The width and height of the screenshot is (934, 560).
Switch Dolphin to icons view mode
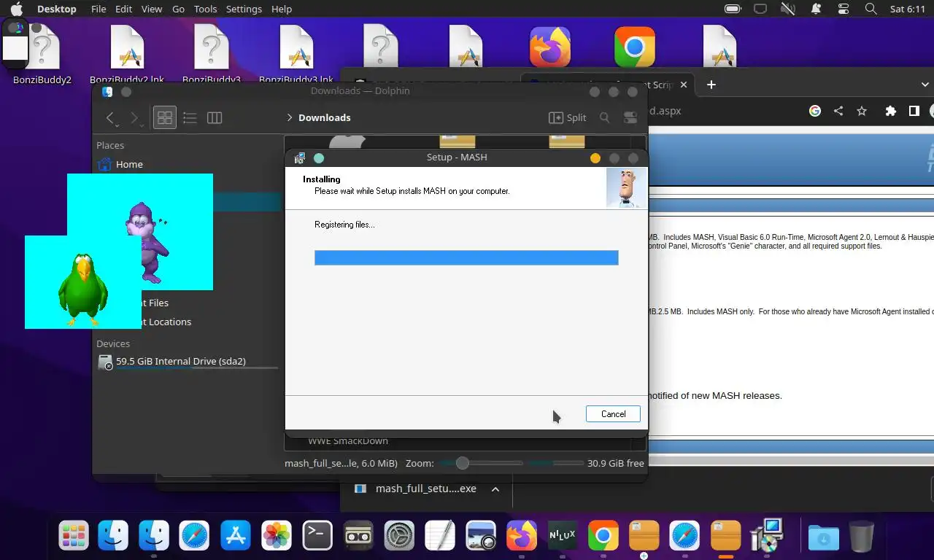coord(165,117)
